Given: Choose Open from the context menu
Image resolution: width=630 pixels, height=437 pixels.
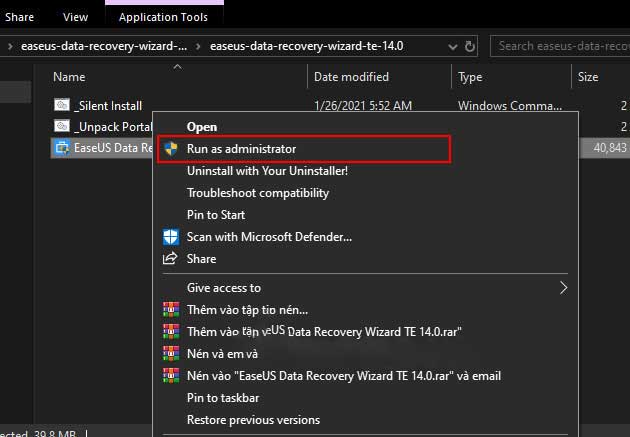Looking at the screenshot, I should click(202, 127).
